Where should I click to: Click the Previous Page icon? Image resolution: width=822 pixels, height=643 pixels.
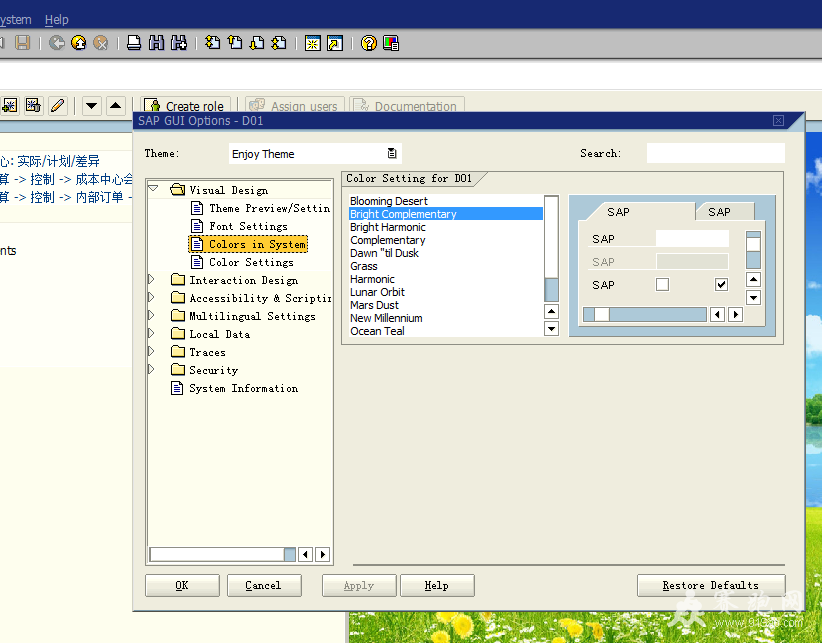click(x=235, y=42)
